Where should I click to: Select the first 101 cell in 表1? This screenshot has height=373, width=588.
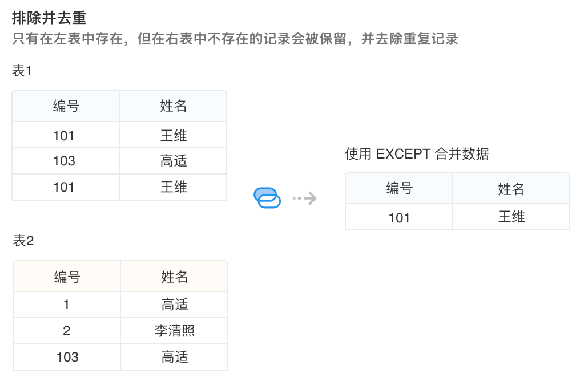coord(64,136)
